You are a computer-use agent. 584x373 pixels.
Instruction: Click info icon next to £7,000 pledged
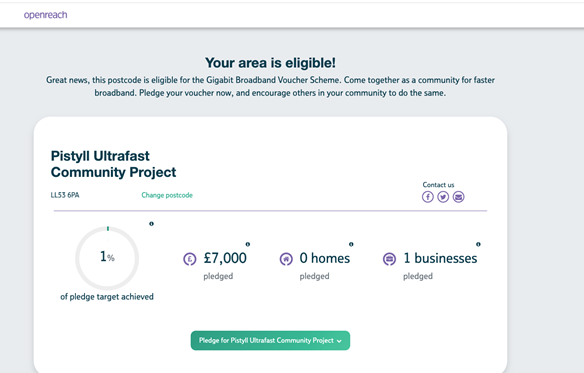click(248, 244)
